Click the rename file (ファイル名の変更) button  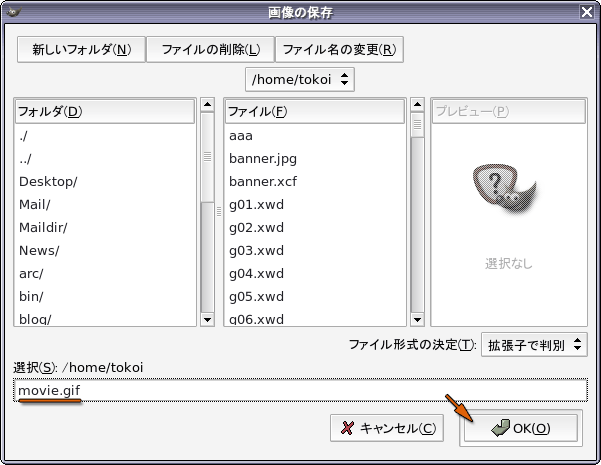(338, 49)
